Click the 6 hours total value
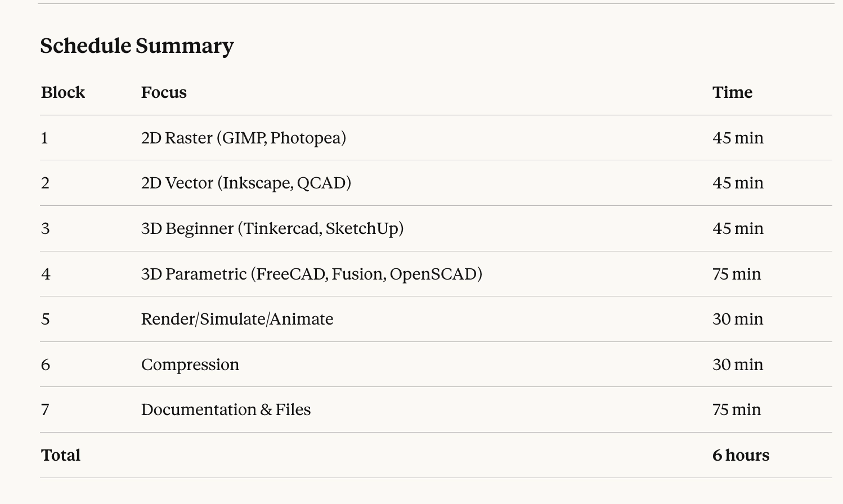This screenshot has height=504, width=843. tap(741, 455)
